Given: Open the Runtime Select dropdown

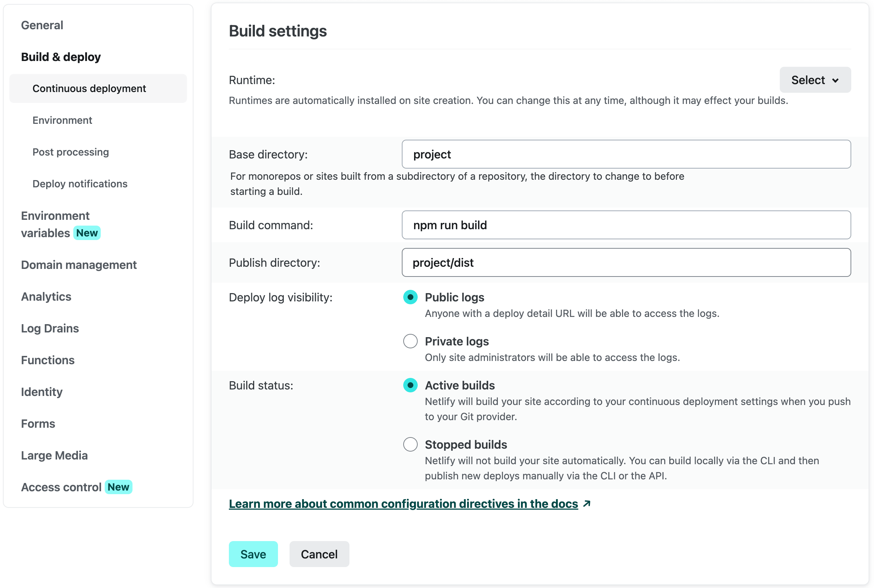Looking at the screenshot, I should pos(815,80).
